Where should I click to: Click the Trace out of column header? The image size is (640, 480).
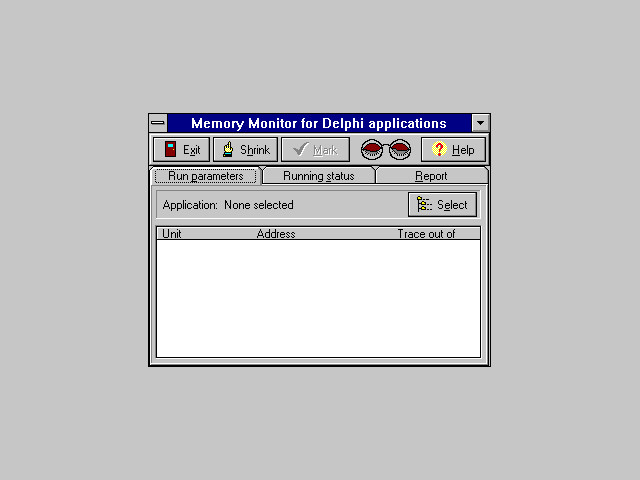(426, 234)
